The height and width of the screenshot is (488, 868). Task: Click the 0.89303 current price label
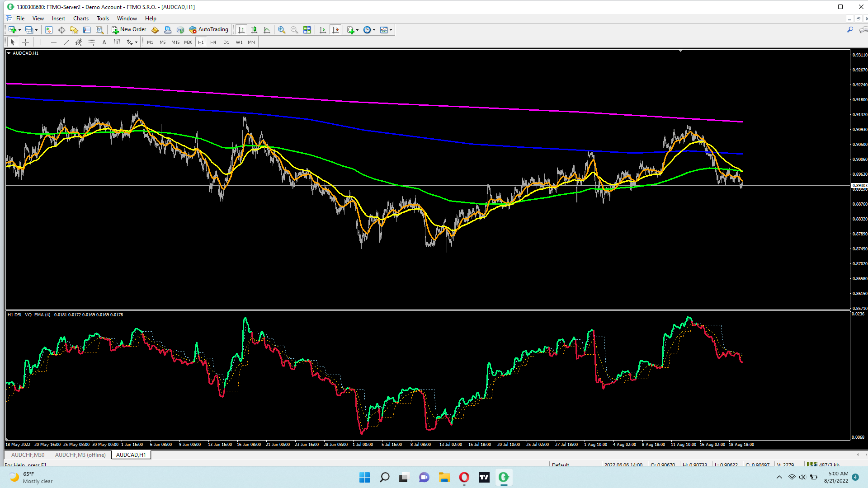tap(859, 185)
